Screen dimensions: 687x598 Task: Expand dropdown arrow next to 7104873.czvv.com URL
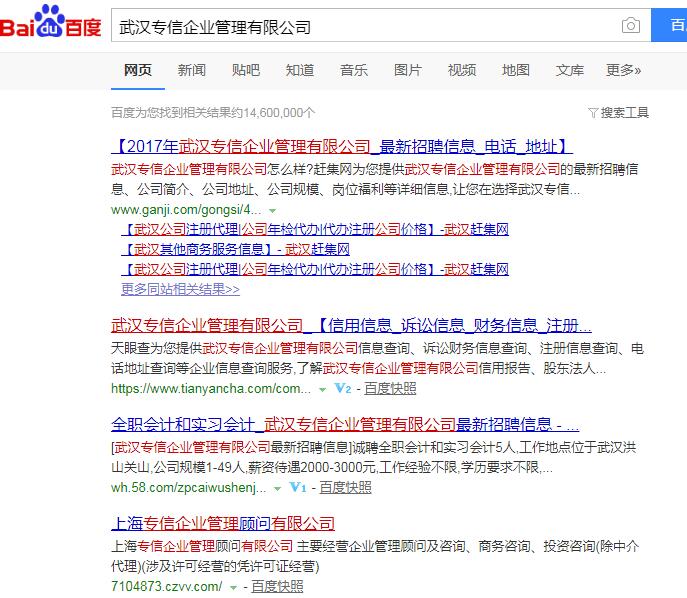[233, 587]
